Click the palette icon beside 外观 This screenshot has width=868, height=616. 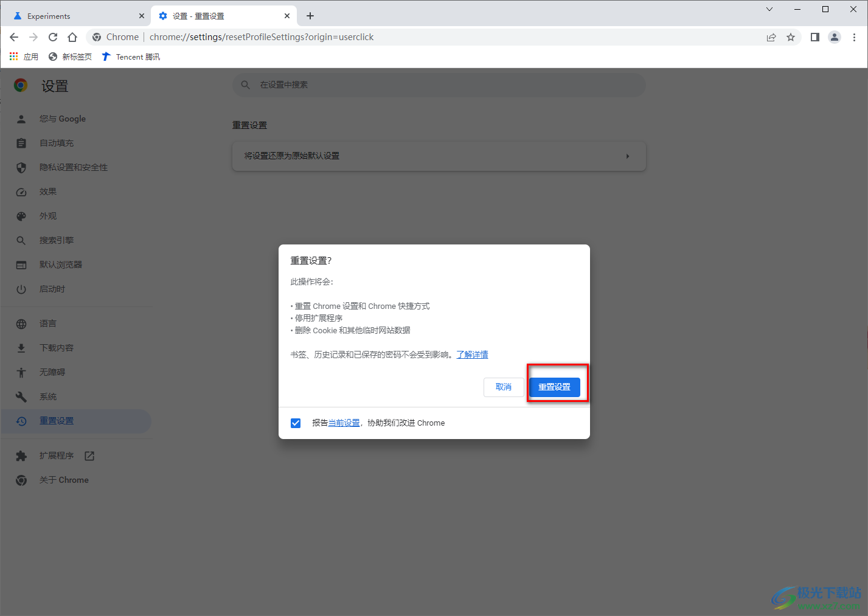click(21, 216)
